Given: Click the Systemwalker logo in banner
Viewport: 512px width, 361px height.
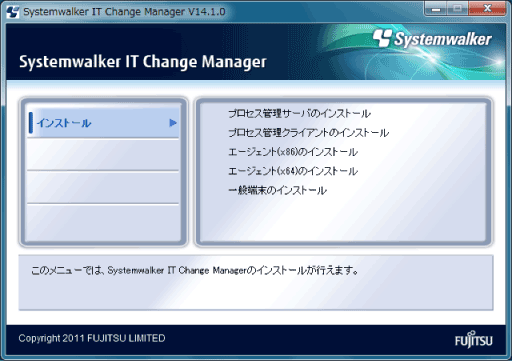Looking at the screenshot, I should [432, 38].
